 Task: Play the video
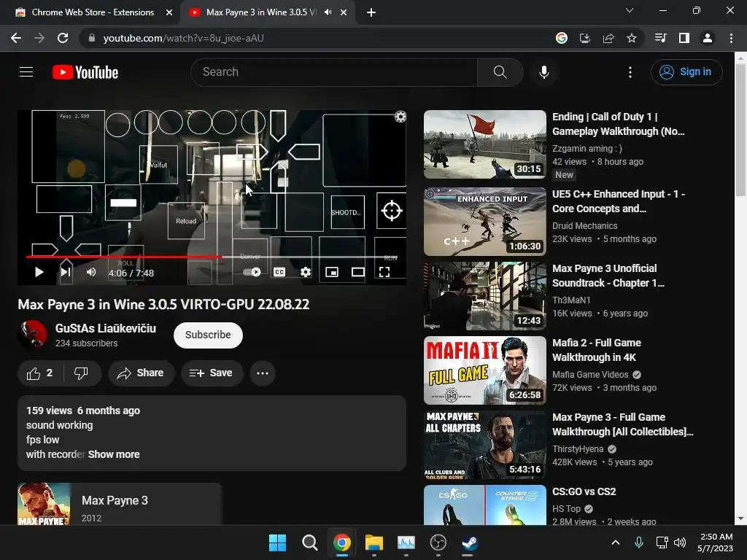[x=39, y=272]
